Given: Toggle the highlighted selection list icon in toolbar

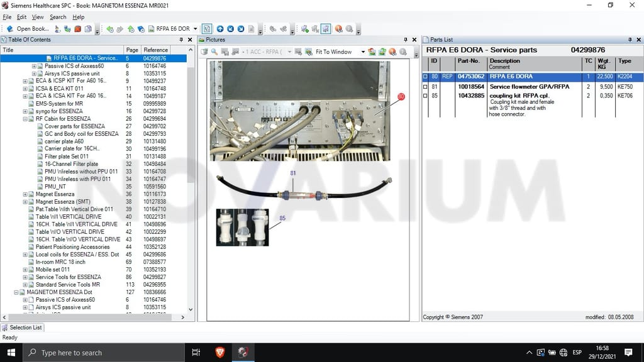Looking at the screenshot, I should coord(326,29).
